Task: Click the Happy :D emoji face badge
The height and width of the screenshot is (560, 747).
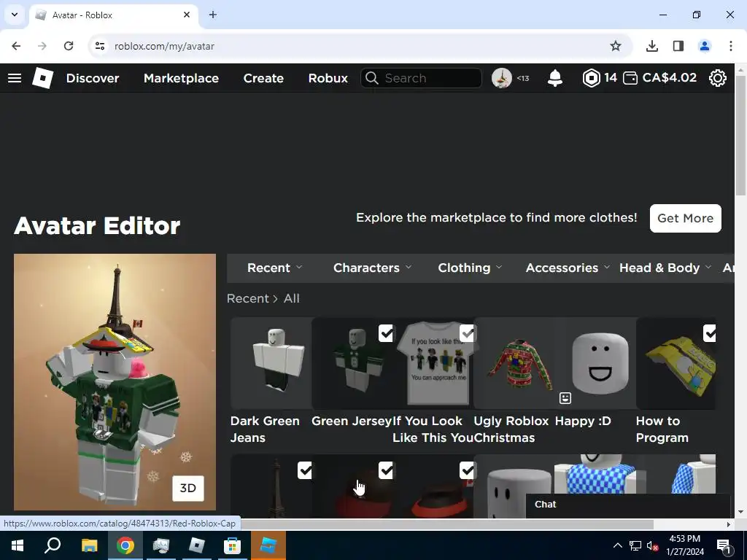Action: click(x=565, y=398)
